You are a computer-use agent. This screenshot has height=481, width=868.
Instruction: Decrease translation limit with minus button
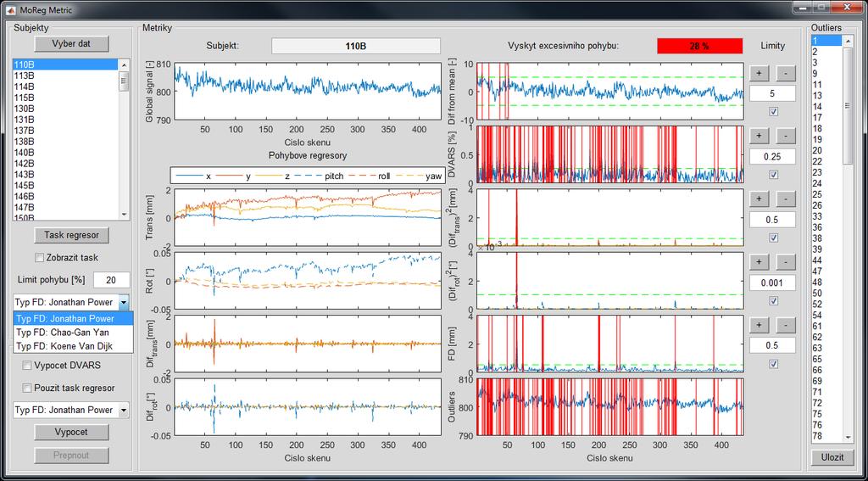coord(786,199)
